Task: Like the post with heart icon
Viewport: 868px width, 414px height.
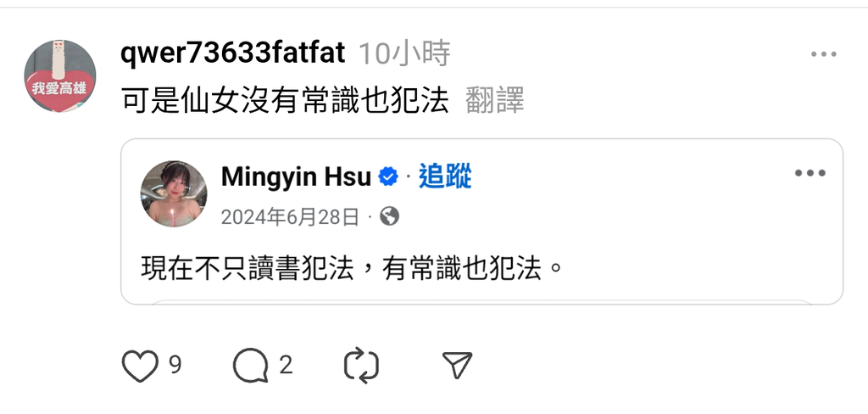Action: tap(140, 366)
